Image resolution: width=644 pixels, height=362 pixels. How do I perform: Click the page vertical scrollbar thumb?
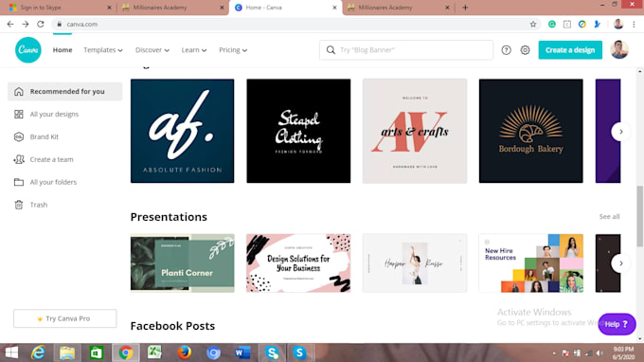[639, 216]
